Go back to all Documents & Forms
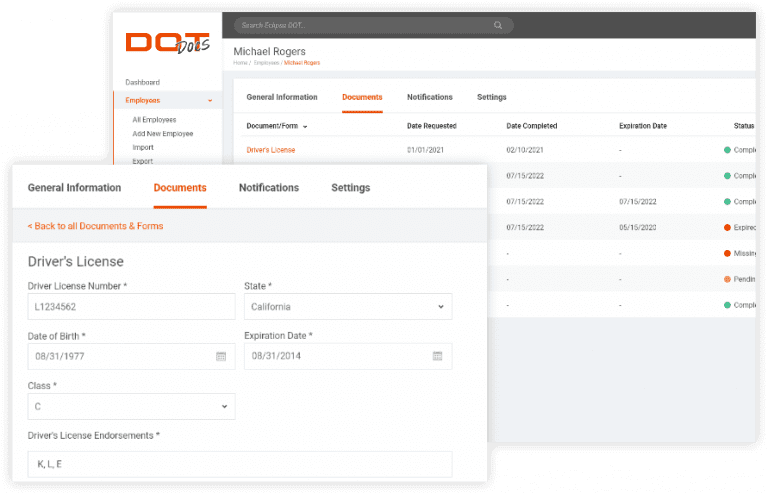 [x=96, y=226]
